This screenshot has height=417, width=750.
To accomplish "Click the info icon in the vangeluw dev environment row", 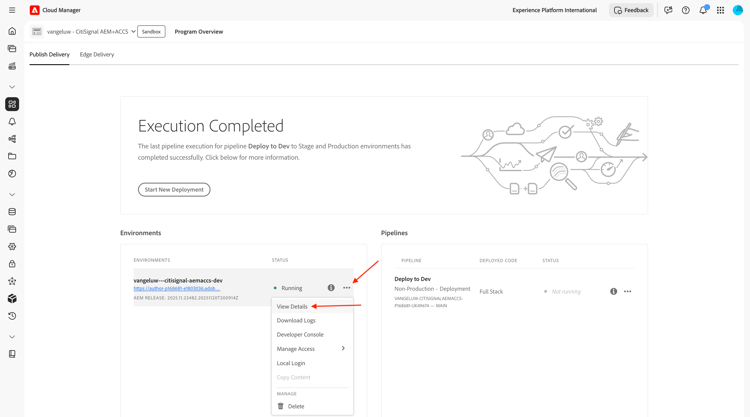I will pos(331,288).
